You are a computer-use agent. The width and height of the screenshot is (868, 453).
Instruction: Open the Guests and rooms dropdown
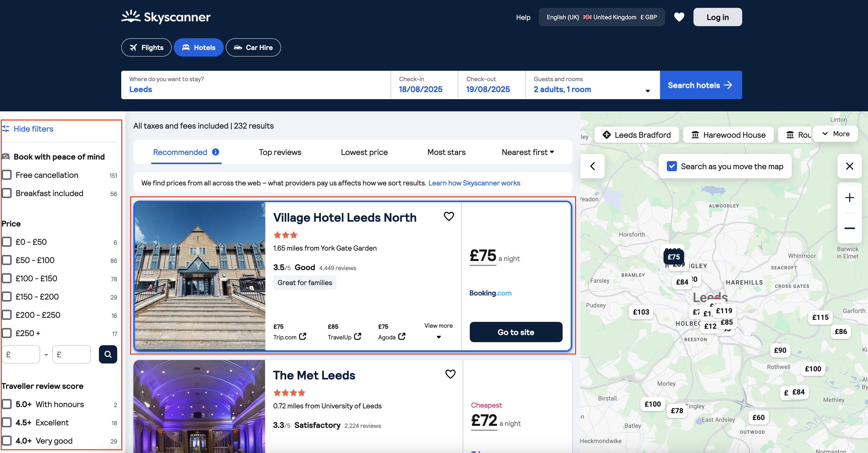(592, 85)
